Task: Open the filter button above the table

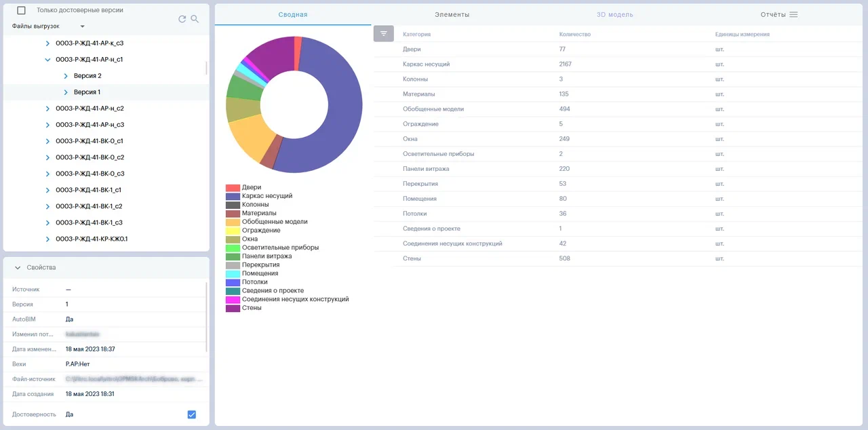Action: 384,33
